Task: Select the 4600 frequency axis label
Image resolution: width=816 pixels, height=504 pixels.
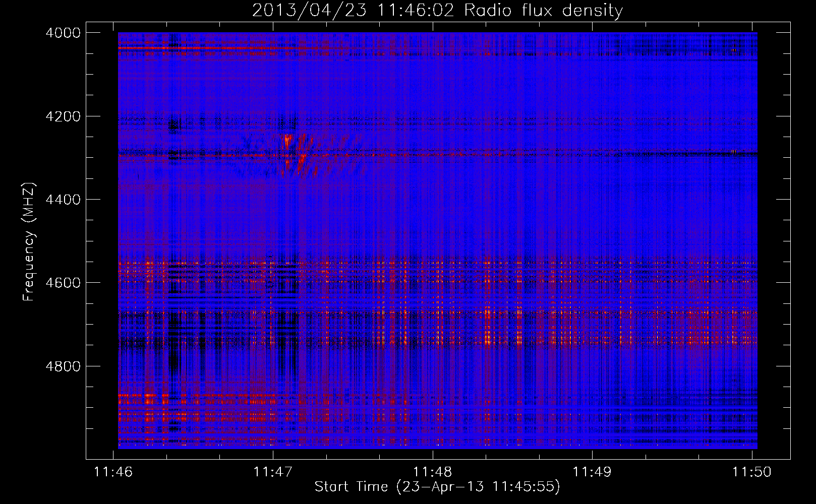Action: coord(63,283)
